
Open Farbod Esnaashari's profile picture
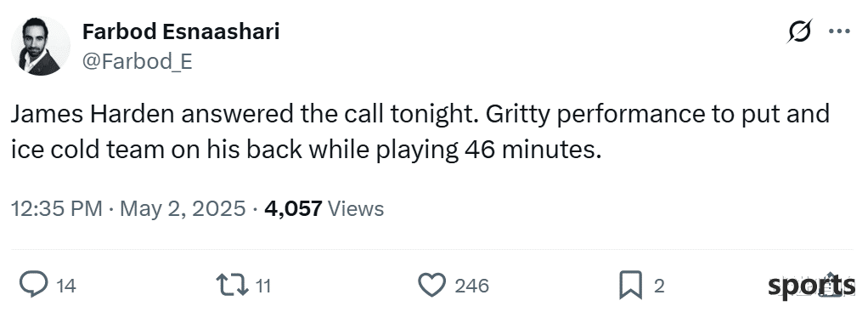tap(41, 46)
